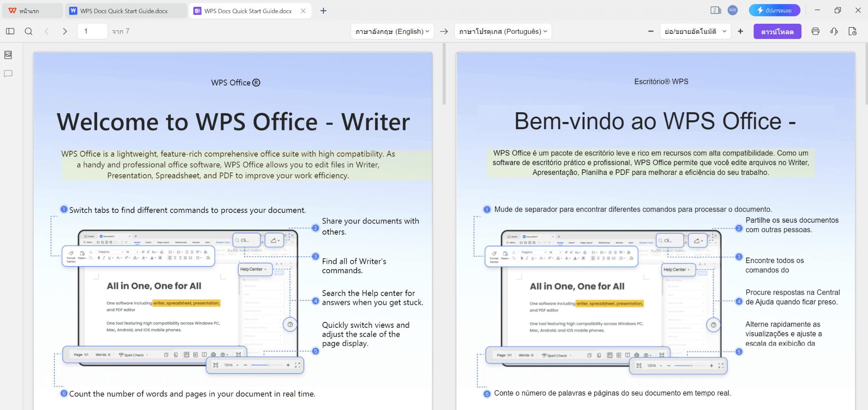Toggle the sidebar panel icon in toolbar
The width and height of the screenshot is (868, 410).
10,31
